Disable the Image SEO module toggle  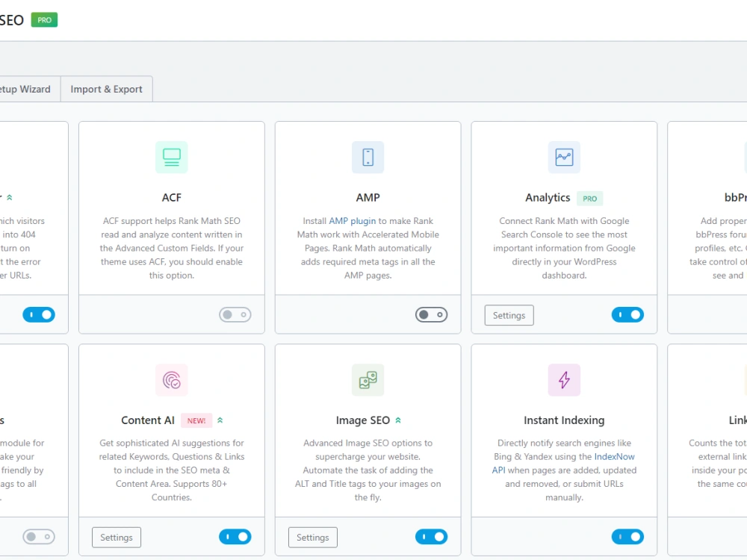tap(431, 537)
